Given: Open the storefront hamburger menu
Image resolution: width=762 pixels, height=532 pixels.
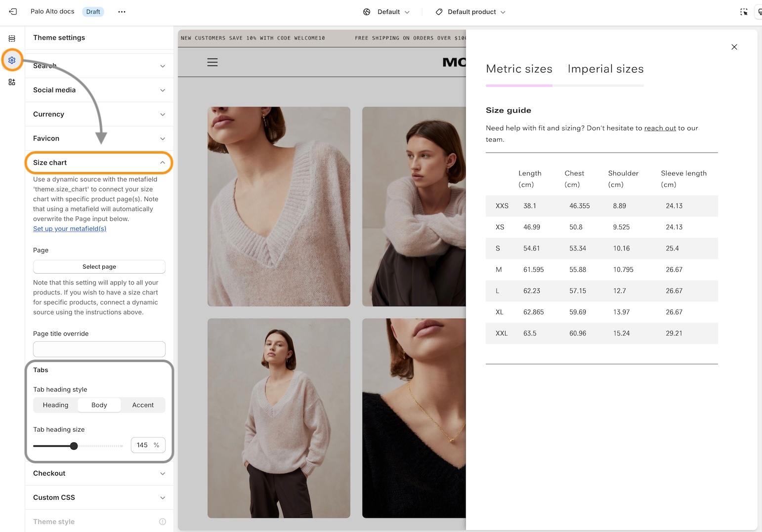Looking at the screenshot, I should click(212, 62).
